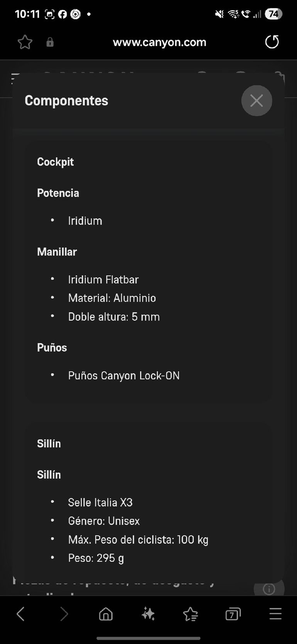Go forward using browser forward arrow

(x=64, y=614)
